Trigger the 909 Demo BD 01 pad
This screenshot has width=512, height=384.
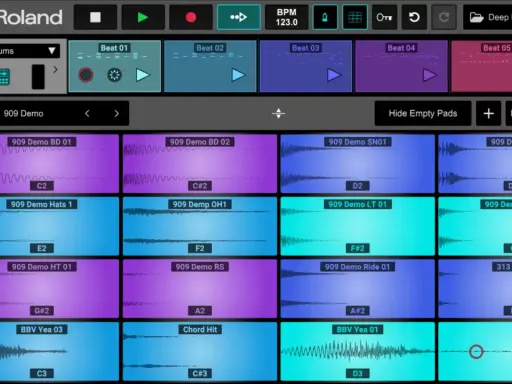point(59,164)
